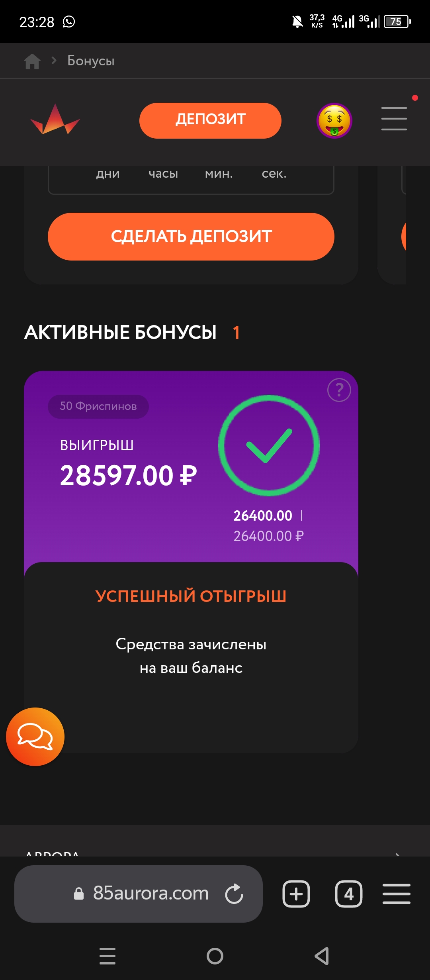
Task: Open Android recent apps button
Action: point(107,956)
